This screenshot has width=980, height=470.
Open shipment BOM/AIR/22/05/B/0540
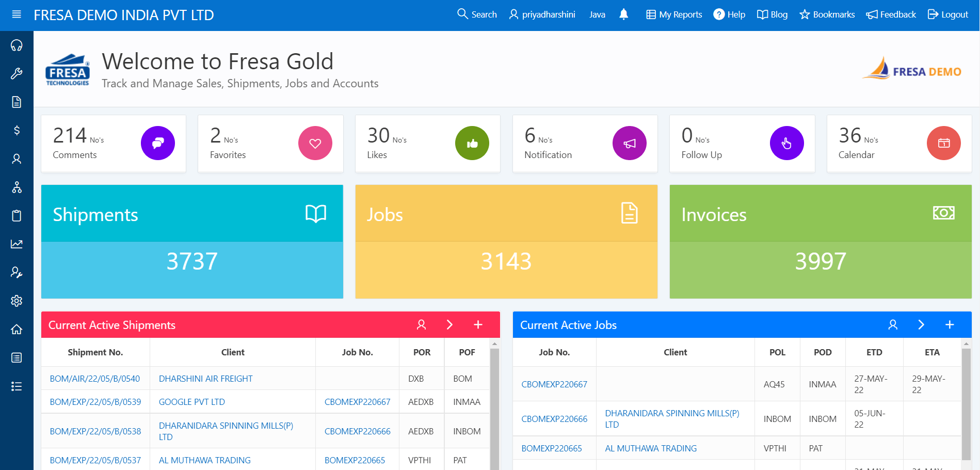[x=95, y=379]
